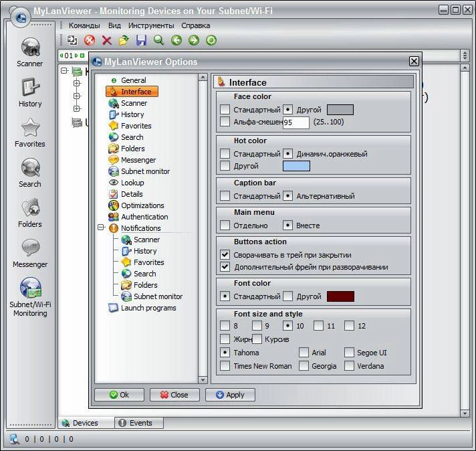Click the green refresh toolbar icon
476x451 pixels.
pos(211,39)
